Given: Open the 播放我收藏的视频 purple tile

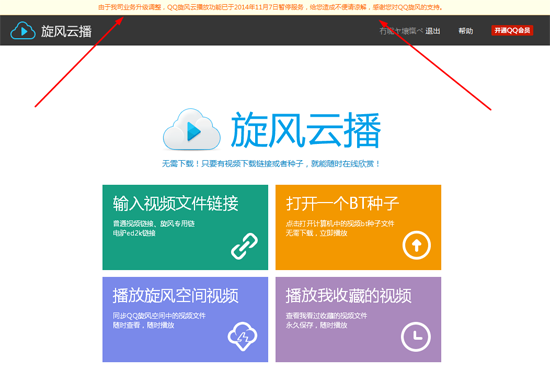Looking at the screenshot, I should (x=358, y=319).
